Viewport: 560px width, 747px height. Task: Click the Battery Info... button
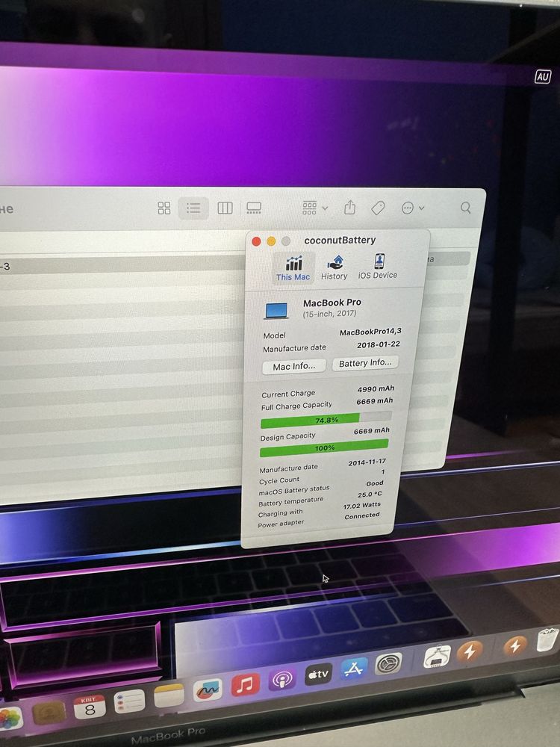tap(365, 363)
